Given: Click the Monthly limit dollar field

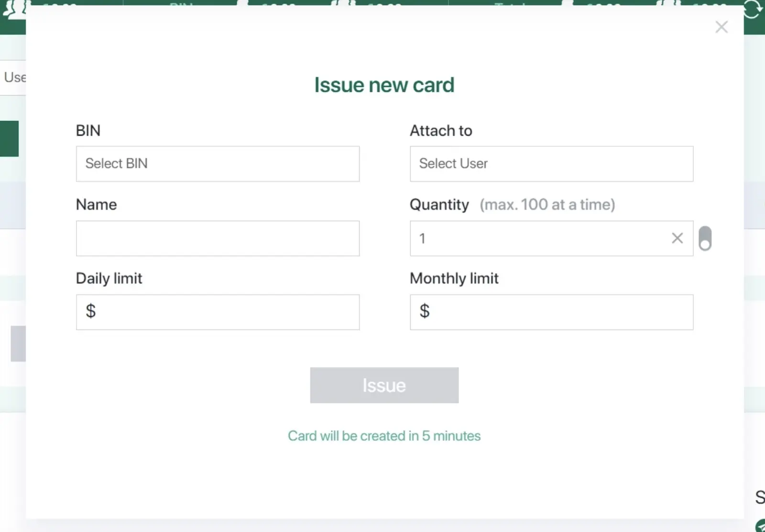Looking at the screenshot, I should (551, 312).
